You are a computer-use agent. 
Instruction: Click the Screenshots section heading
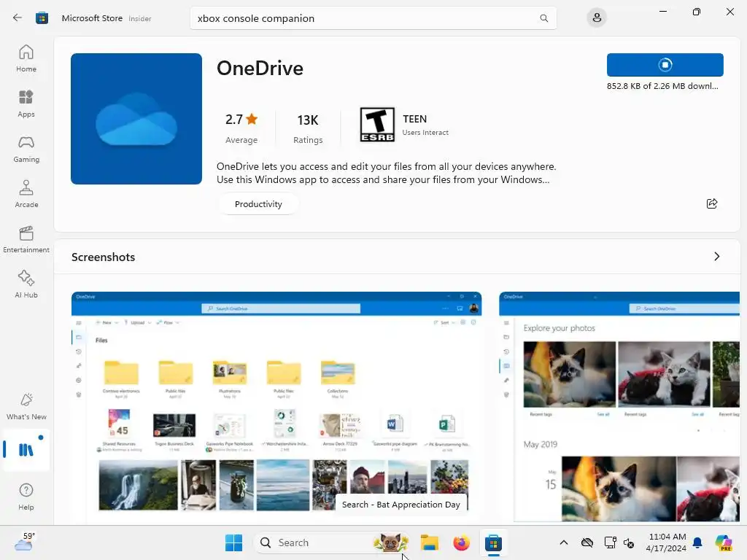pos(104,257)
